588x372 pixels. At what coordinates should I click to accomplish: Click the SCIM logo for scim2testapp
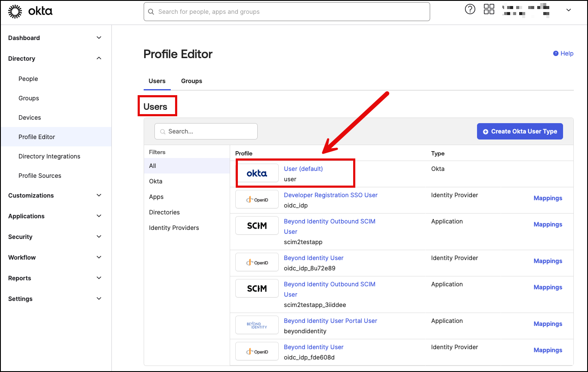257,226
